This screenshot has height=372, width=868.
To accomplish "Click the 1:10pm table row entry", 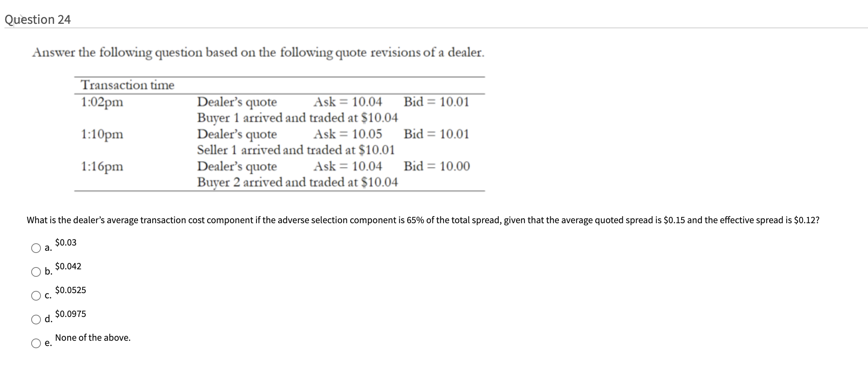I will [x=101, y=134].
